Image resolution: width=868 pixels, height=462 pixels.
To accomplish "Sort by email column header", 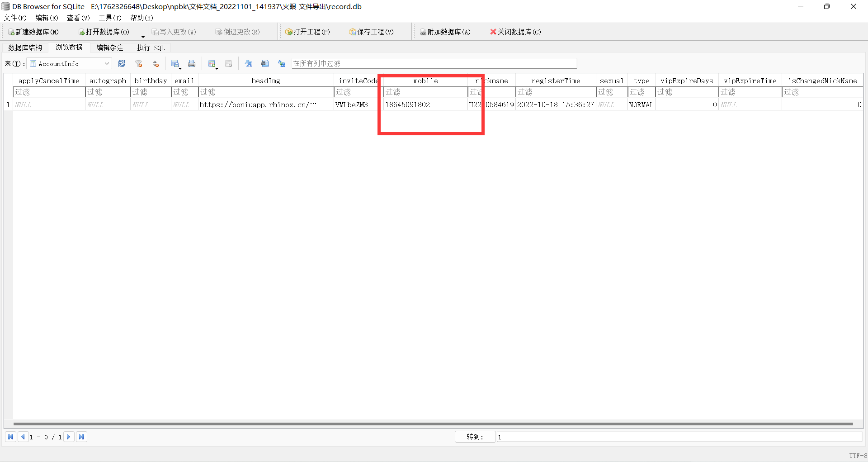I will tap(184, 81).
